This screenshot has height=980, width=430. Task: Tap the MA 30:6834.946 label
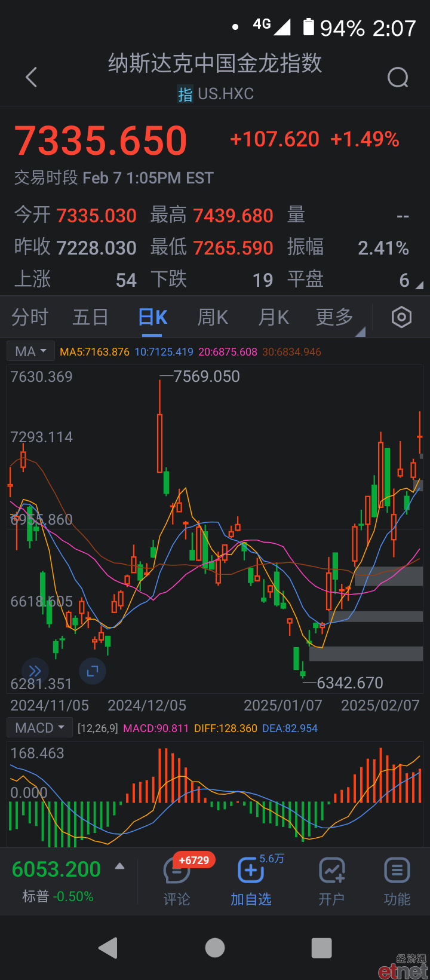[x=292, y=352]
